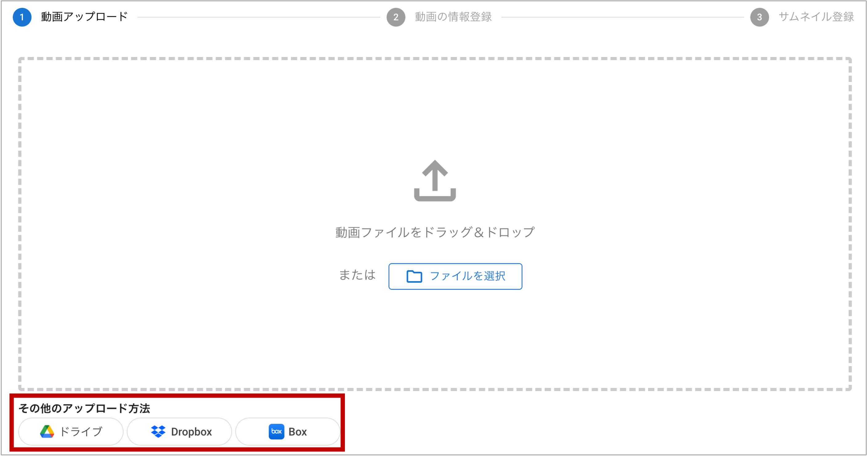The height and width of the screenshot is (457, 868).
Task: Click the large upload arrow icon
Action: point(435,181)
